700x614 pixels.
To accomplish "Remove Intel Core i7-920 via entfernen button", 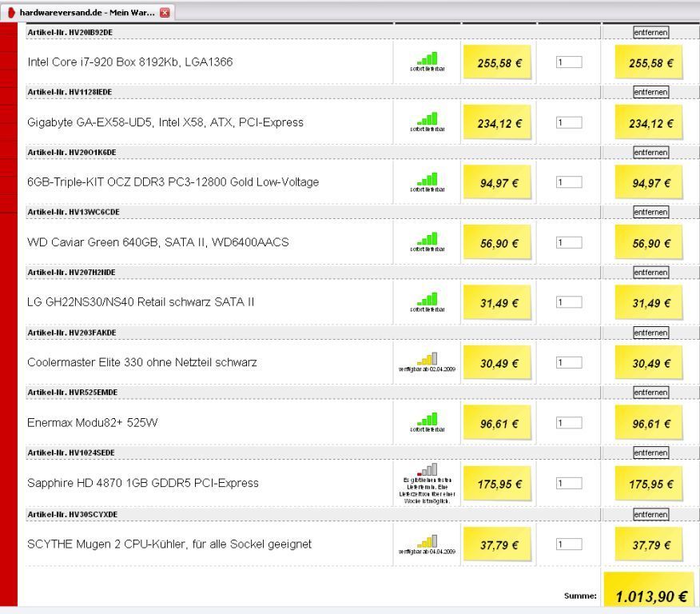I will [x=651, y=32].
